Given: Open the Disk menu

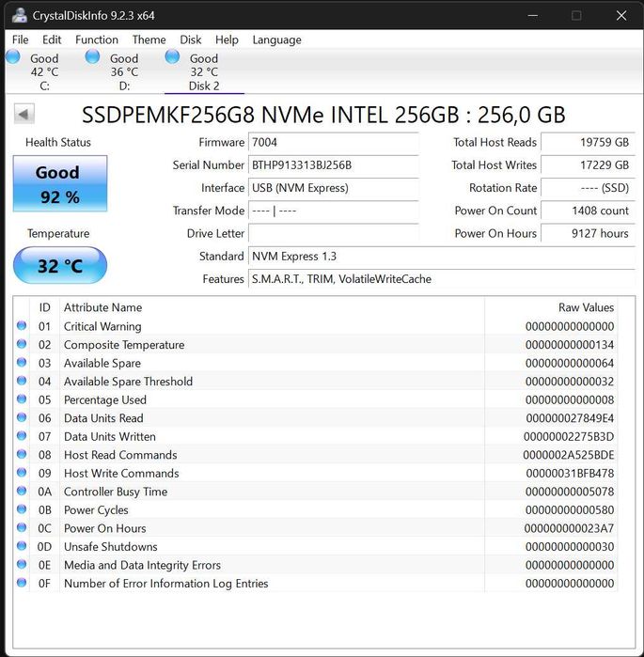Looking at the screenshot, I should pos(190,39).
